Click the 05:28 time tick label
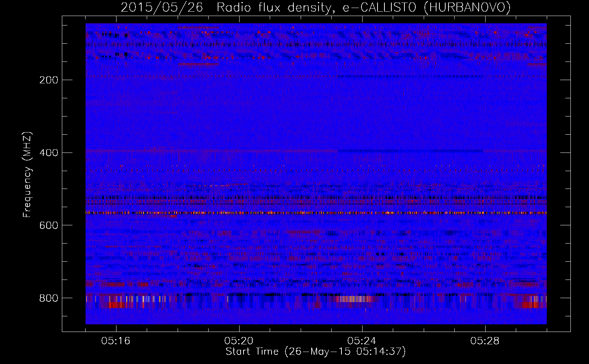Screen dimensions: 589x364 (485, 341)
